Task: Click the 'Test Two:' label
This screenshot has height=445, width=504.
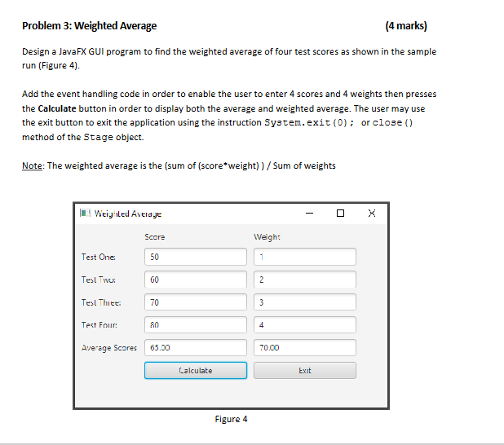Action: 99,280
